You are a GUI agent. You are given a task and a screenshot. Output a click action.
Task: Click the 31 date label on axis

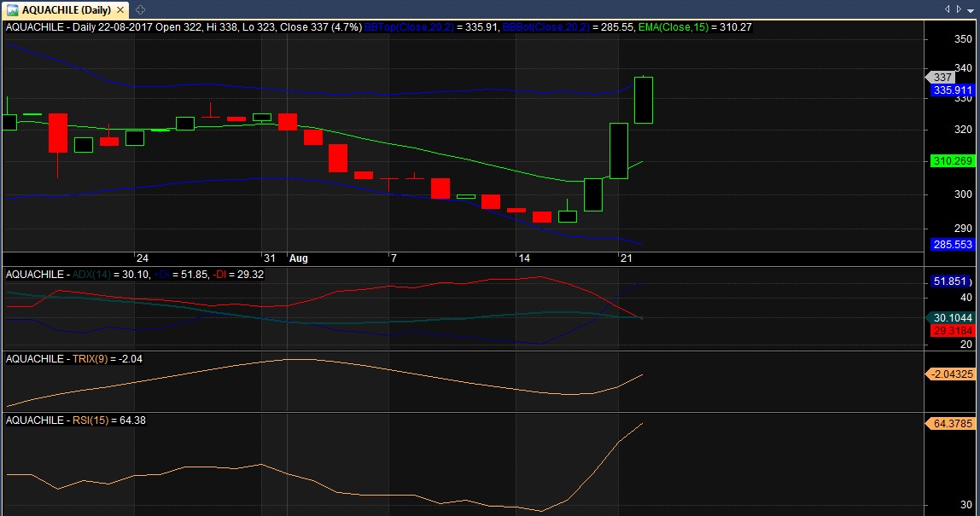270,258
